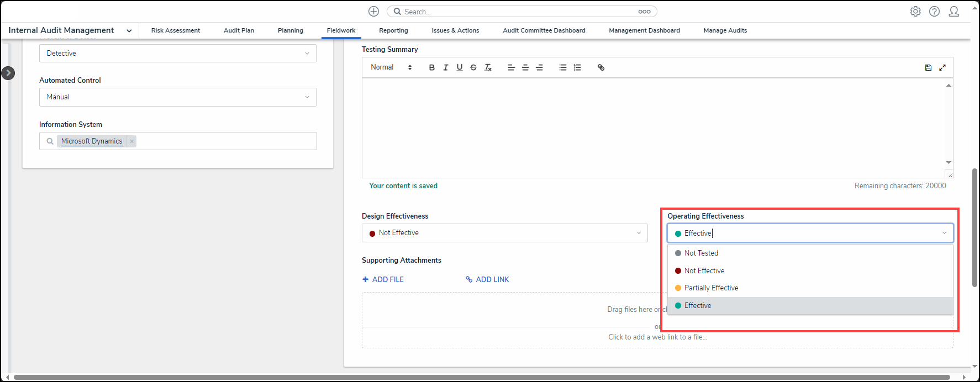
Task: Click the ADD LINK button
Action: tap(487, 279)
